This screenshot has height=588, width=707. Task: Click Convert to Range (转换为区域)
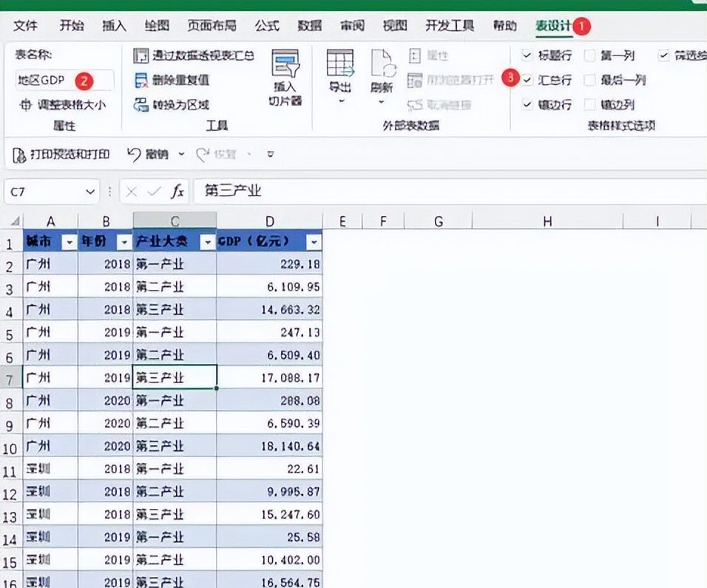pos(172,104)
